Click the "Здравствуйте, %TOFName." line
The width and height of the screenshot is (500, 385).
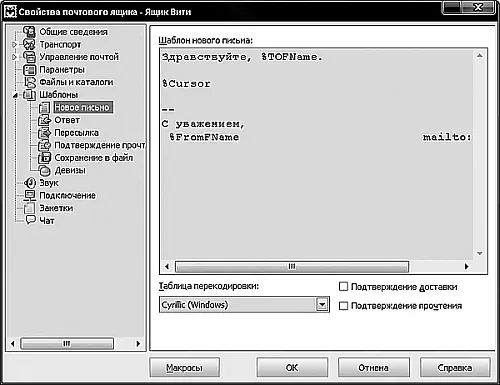pos(242,57)
